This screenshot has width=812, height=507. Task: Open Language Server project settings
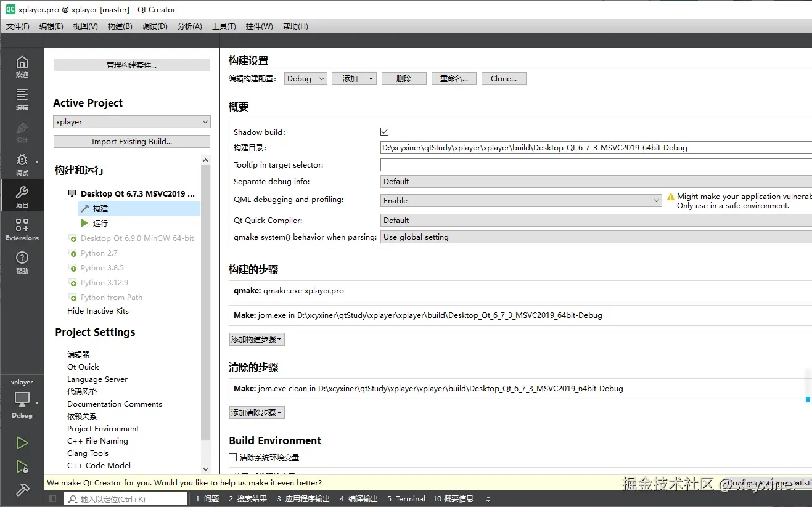point(97,379)
